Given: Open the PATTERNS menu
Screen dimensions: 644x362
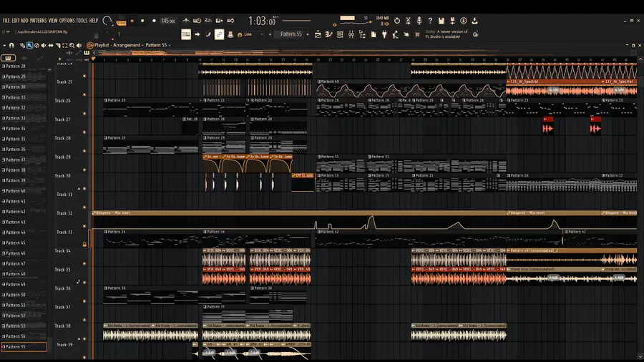Looking at the screenshot, I should 38,21.
